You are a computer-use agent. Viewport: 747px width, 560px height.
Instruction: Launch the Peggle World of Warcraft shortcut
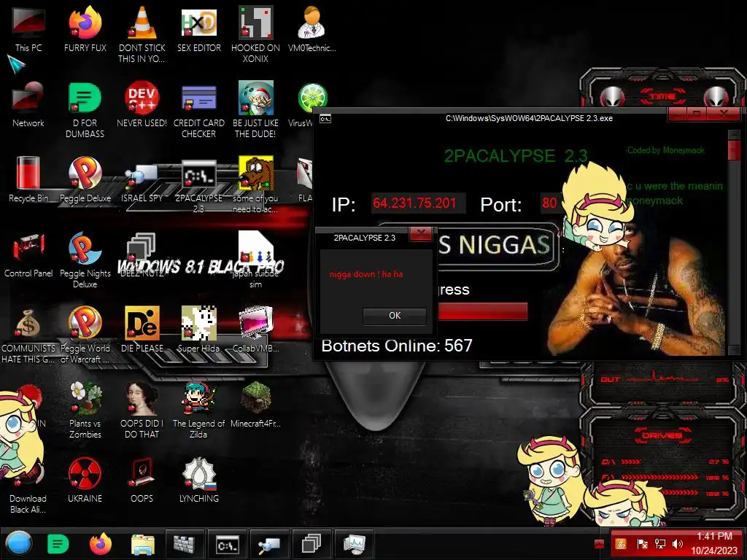point(85,335)
